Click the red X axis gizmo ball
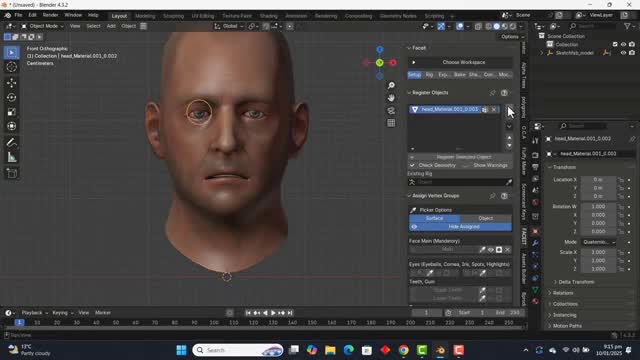 pos(393,63)
